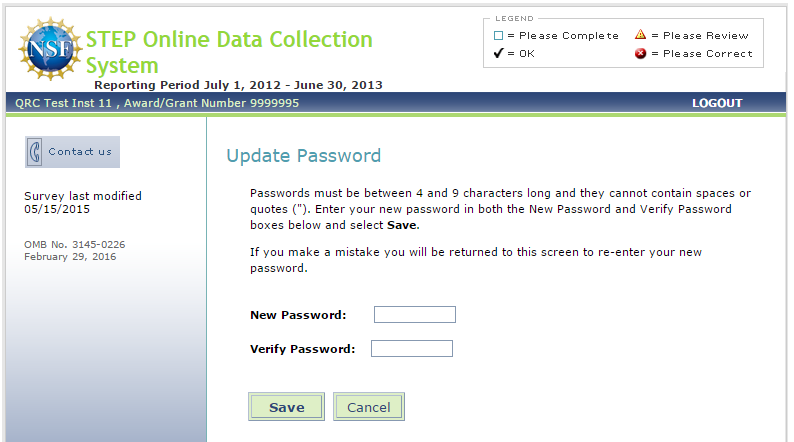Viewport: 794px width, 442px height.
Task: Click LOGOUT in the navigation bar
Action: (717, 103)
